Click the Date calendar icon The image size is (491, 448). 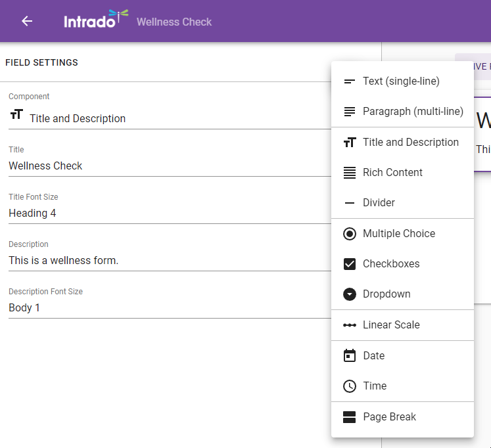point(350,356)
